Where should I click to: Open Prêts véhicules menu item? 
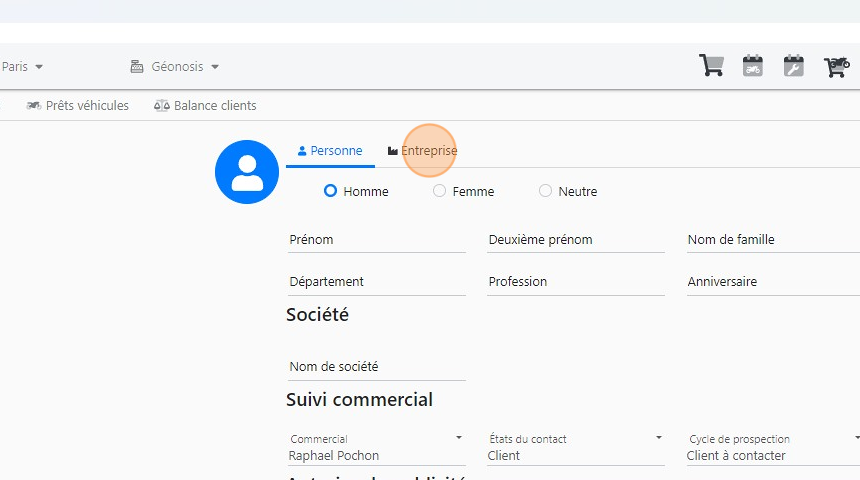click(77, 105)
